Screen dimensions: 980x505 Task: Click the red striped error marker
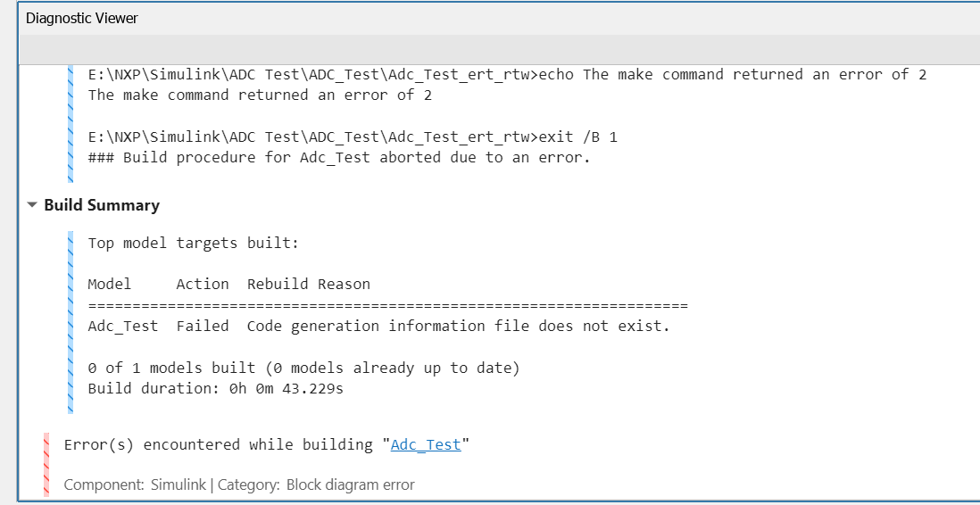click(46, 464)
